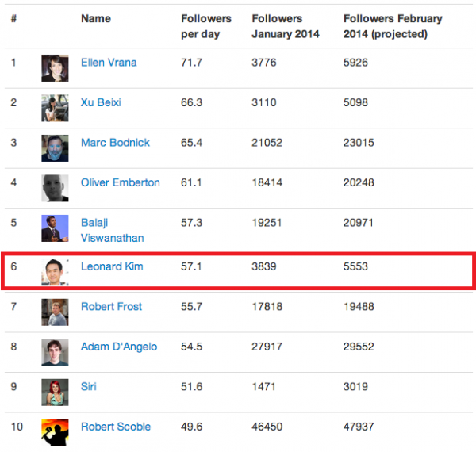The width and height of the screenshot is (476, 452).
Task: Open Adam D'Angelo's profile link
Action: click(119, 347)
